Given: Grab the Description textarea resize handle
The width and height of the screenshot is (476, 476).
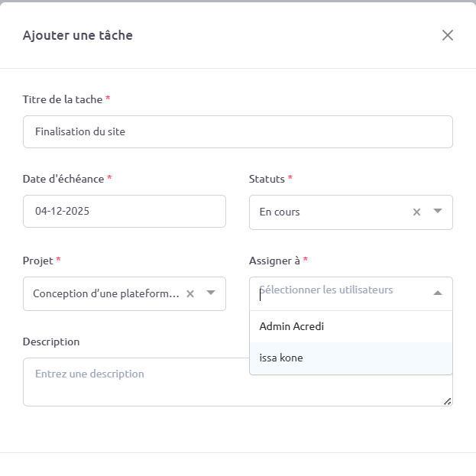Looking at the screenshot, I should click(447, 400).
